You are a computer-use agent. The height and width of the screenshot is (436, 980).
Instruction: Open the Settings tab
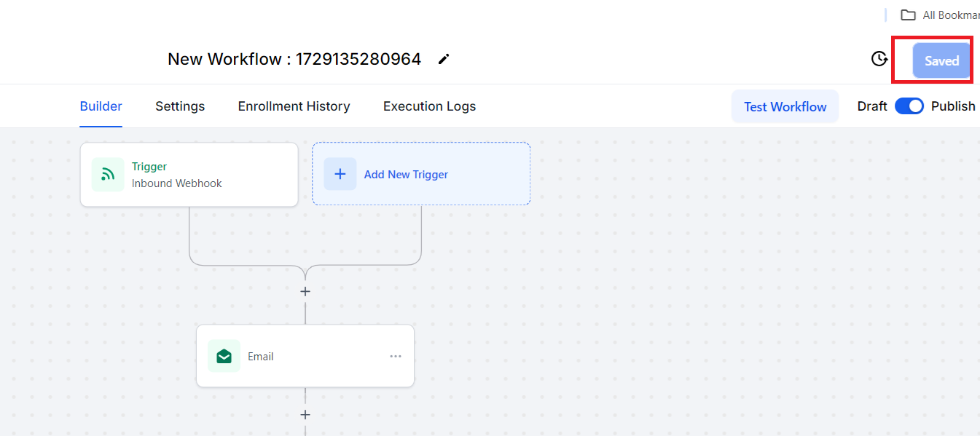tap(180, 106)
